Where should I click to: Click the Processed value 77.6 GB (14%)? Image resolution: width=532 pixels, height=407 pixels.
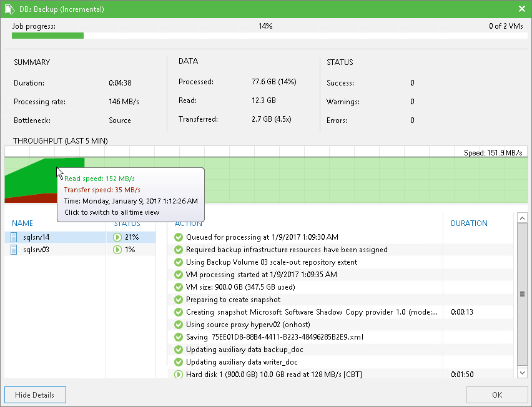pyautogui.click(x=273, y=82)
